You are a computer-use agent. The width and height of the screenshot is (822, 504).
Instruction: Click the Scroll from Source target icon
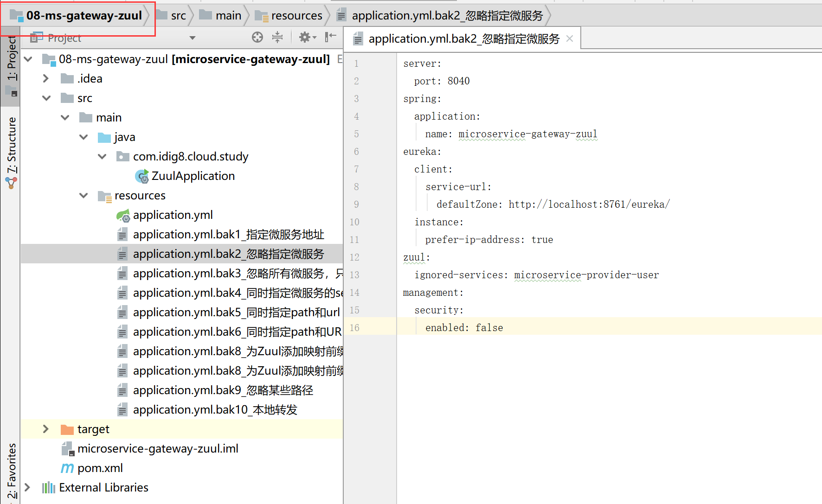[257, 38]
